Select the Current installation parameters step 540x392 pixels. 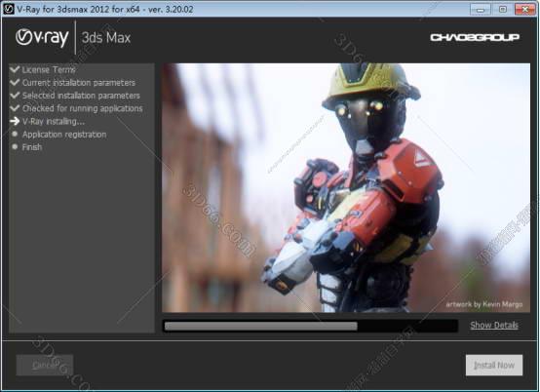point(79,83)
